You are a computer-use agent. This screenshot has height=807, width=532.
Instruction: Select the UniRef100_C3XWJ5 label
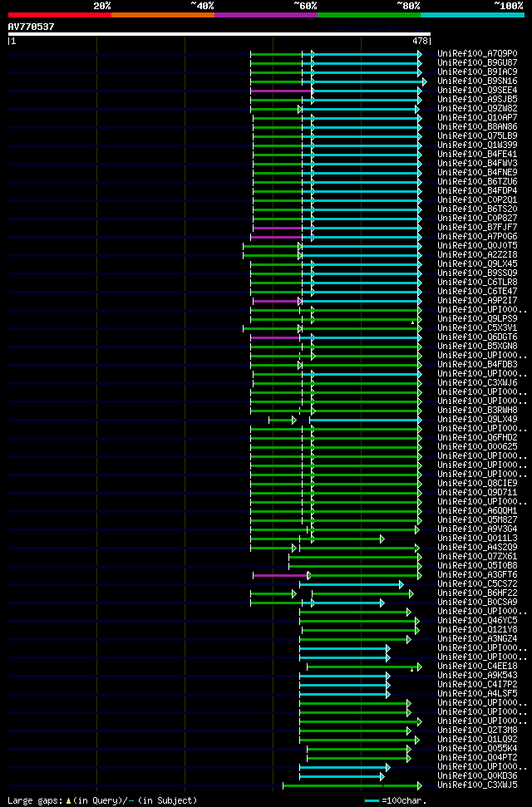(x=477, y=785)
